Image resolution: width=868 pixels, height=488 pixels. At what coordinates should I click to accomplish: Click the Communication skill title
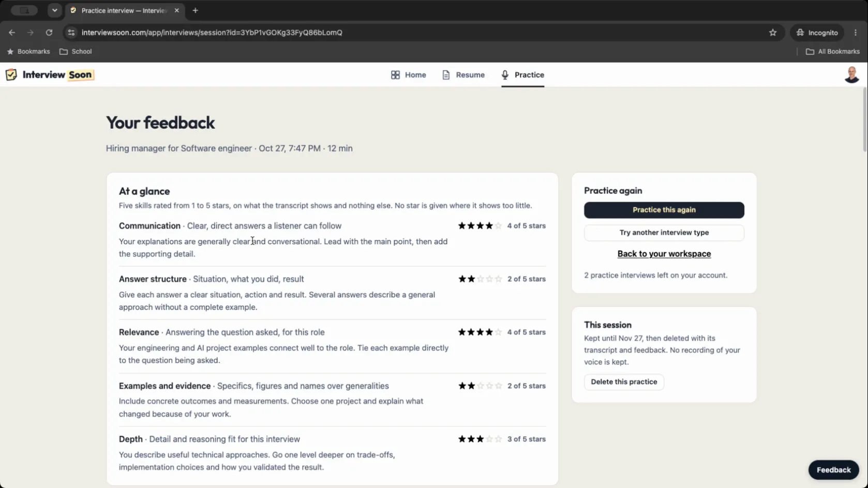click(149, 226)
